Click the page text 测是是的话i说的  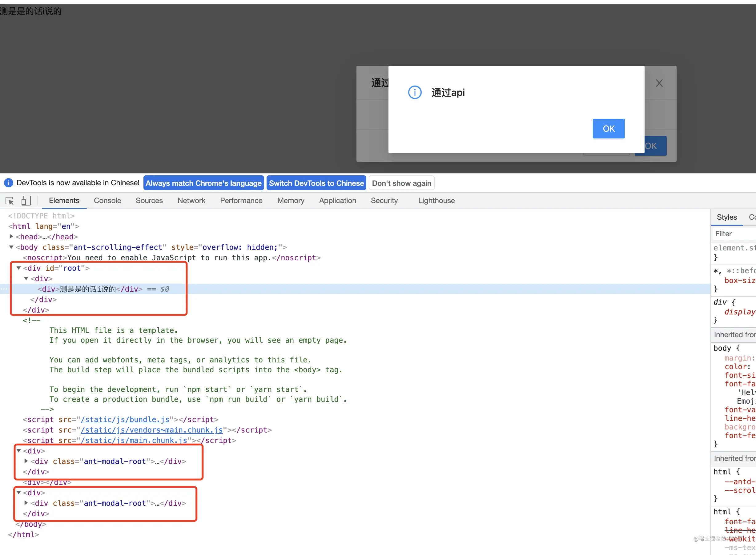(30, 11)
